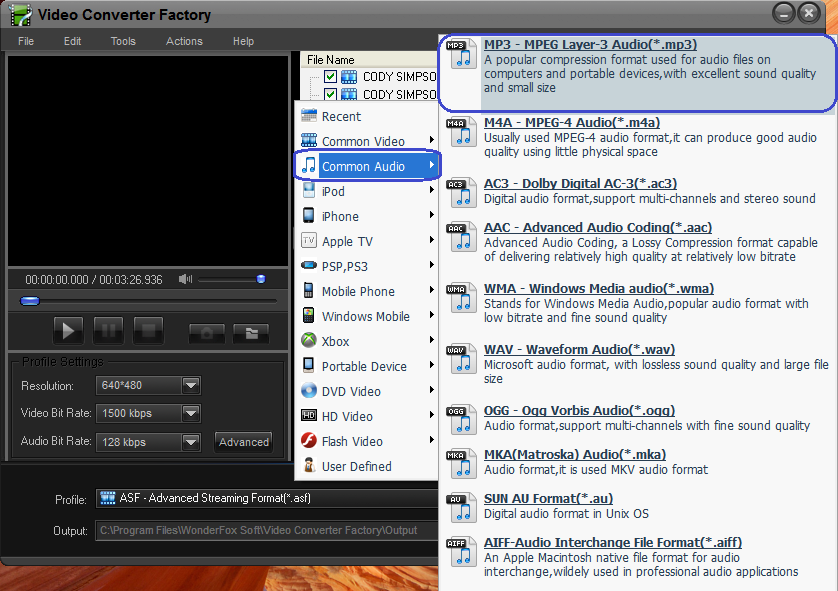Image resolution: width=838 pixels, height=591 pixels.
Task: Click the User Defined person icon
Action: point(309,465)
